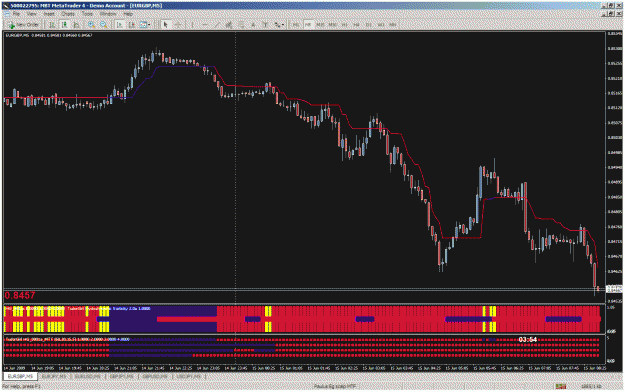Open the Window menu
625x392 pixels.
[108, 14]
